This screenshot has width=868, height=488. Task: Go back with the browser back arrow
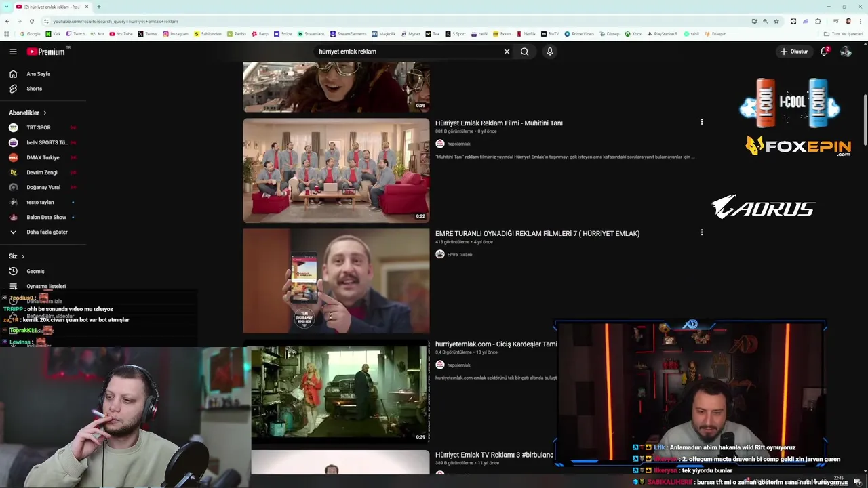coord(7,21)
